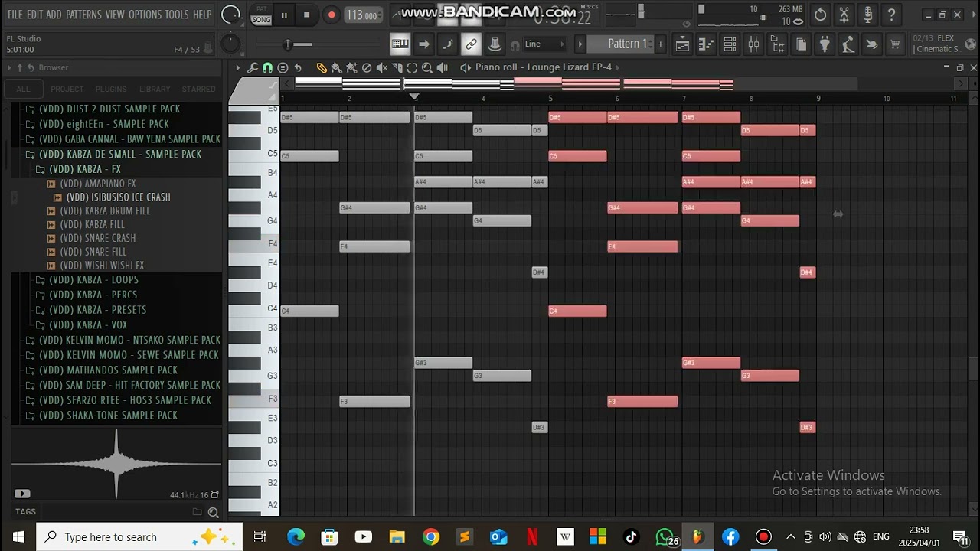Screen dimensions: 980x551
Task: Collapse the KABZA DE SMALL sample pack folder
Action: (120, 154)
